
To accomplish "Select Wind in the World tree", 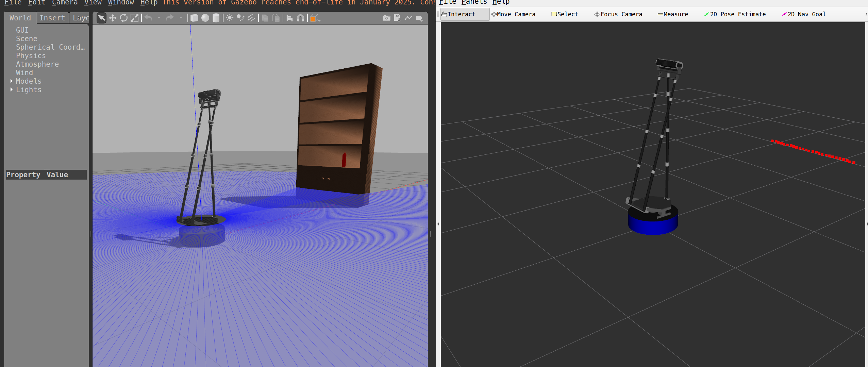I will click(x=24, y=72).
